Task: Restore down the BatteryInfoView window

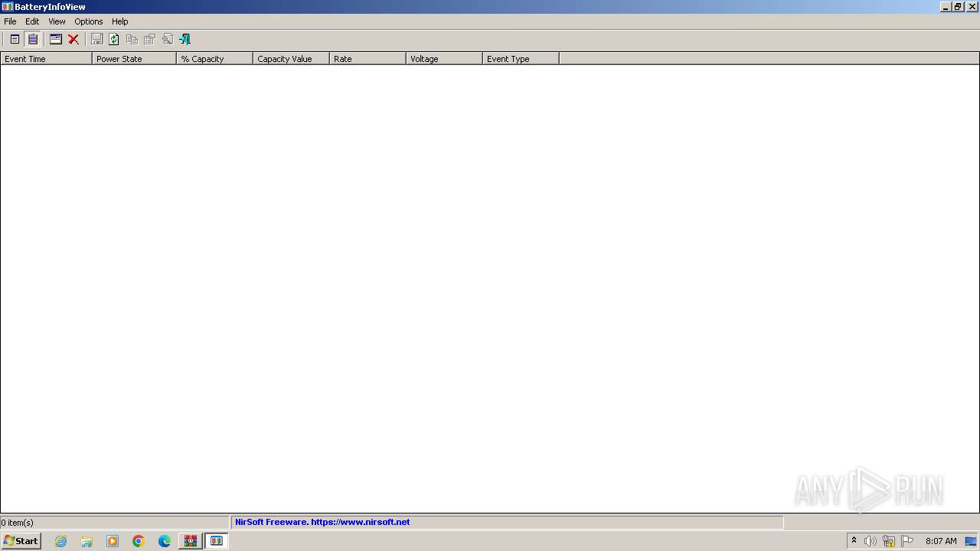Action: point(958,7)
